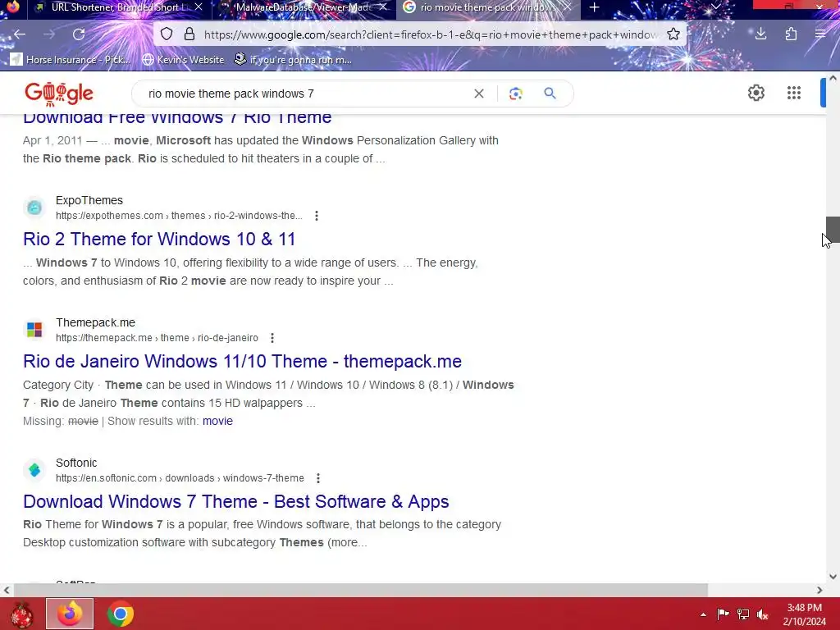Click the Themepack.me site favicon
This screenshot has width=840, height=630.
[x=34, y=330]
